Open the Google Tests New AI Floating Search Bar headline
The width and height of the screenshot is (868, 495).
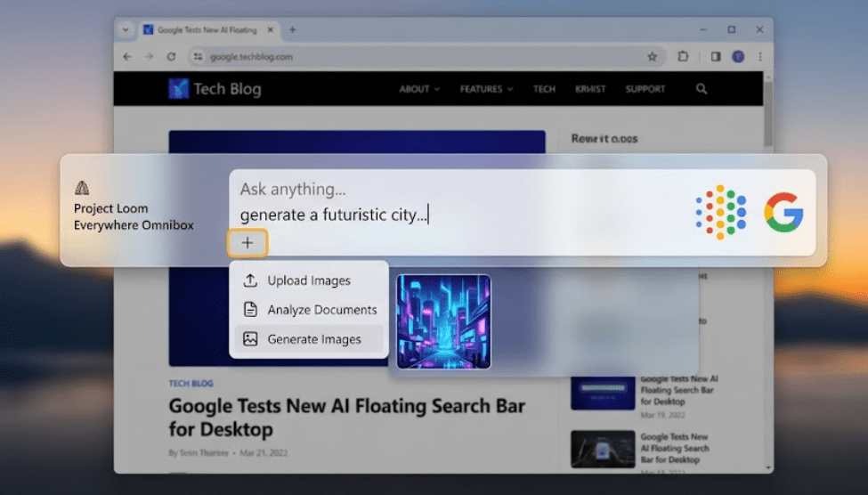346,418
